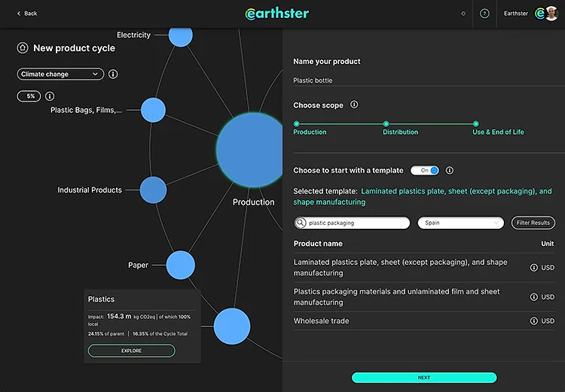Focus the plastic packaging search field
Viewport: 565px width, 392px height.
pos(352,223)
